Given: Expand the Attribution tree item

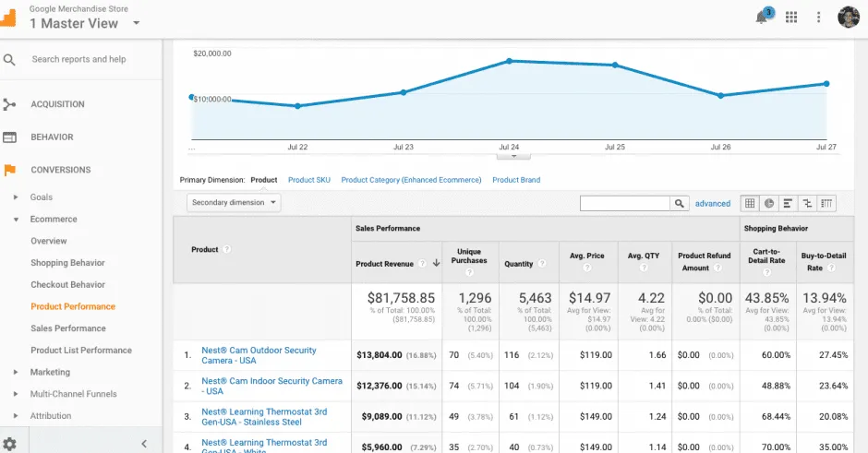Looking at the screenshot, I should tap(16, 415).
